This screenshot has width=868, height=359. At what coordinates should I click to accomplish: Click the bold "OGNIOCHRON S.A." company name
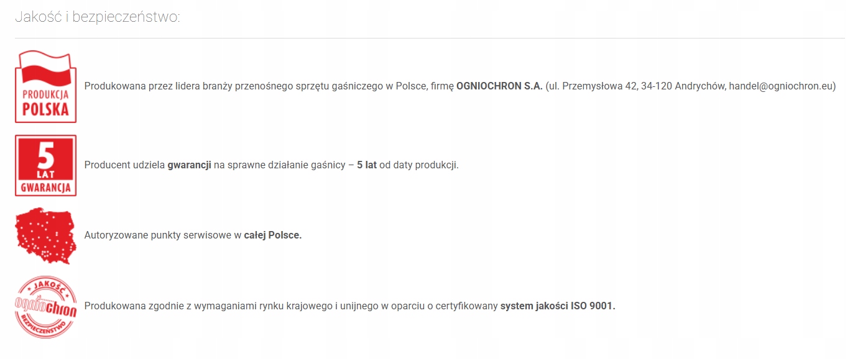pyautogui.click(x=499, y=86)
